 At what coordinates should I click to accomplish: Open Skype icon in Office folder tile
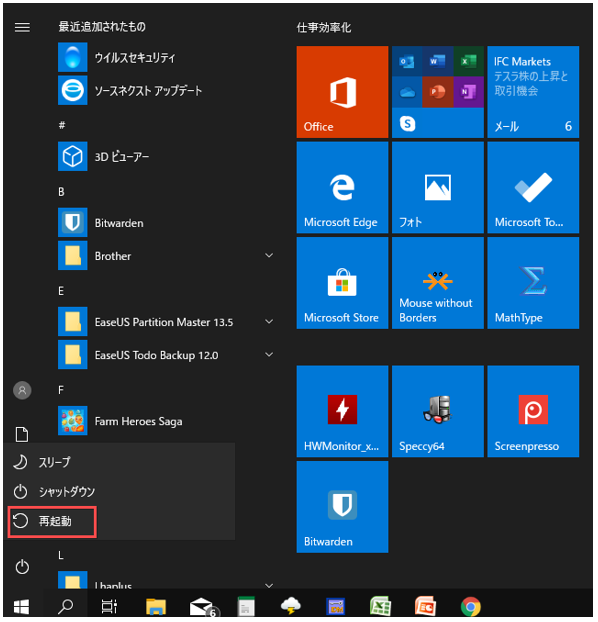[408, 124]
